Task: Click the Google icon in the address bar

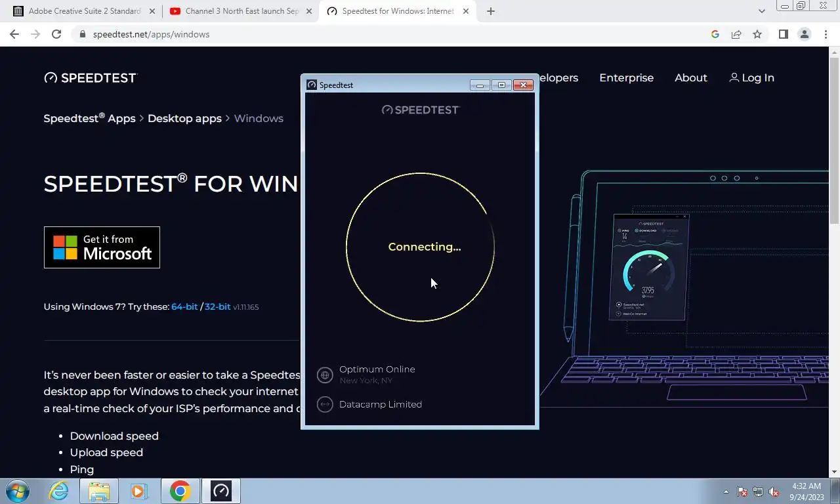Action: [x=715, y=34]
